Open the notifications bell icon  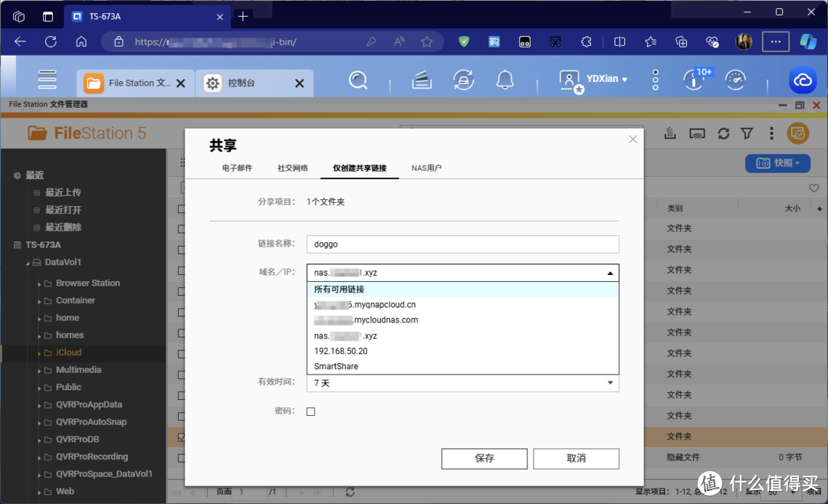[504, 80]
